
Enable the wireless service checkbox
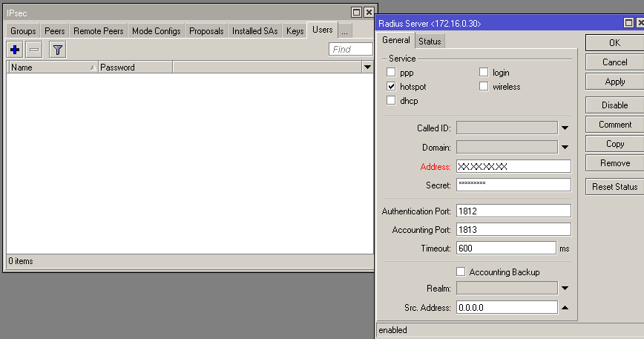[484, 87]
